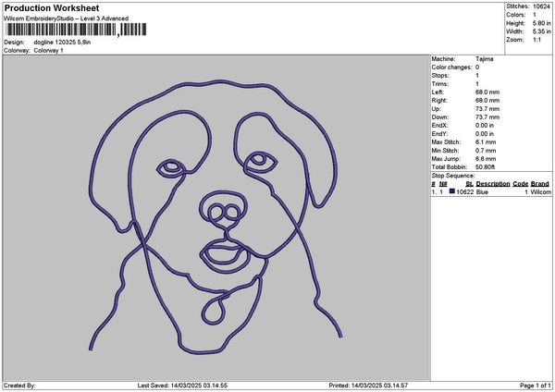Click the Description column header
Image resolution: width=555 pixels, height=392 pixels.
coord(493,184)
